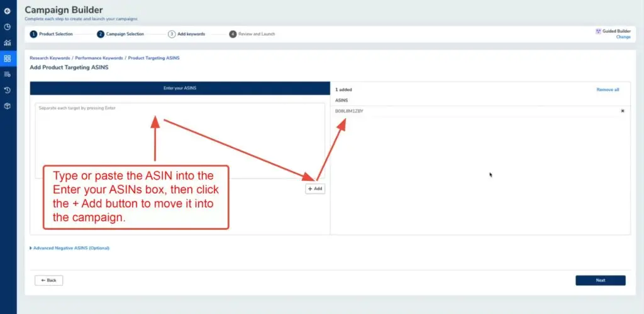Go to step 4 Review and Launch
The height and width of the screenshot is (314, 644).
coord(252,34)
